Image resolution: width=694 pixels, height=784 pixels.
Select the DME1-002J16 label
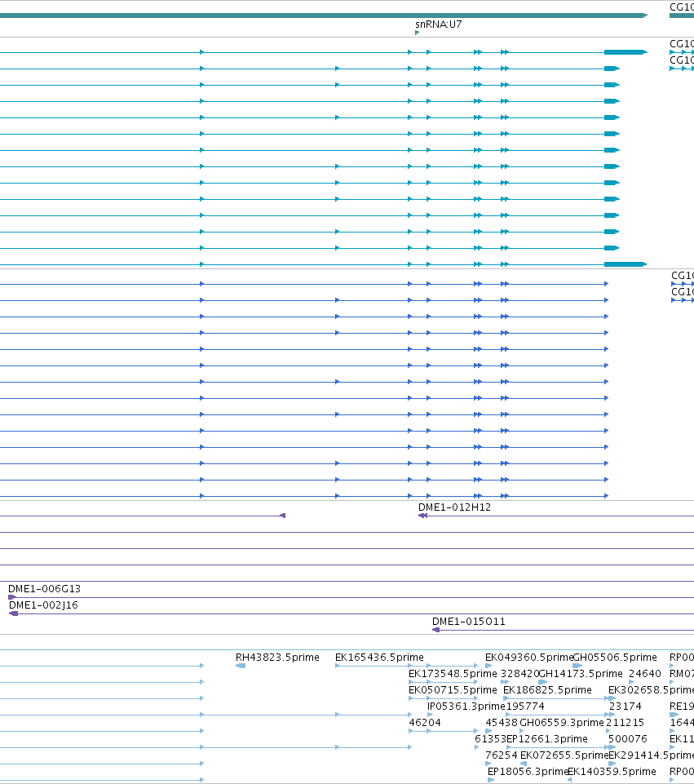(x=43, y=605)
